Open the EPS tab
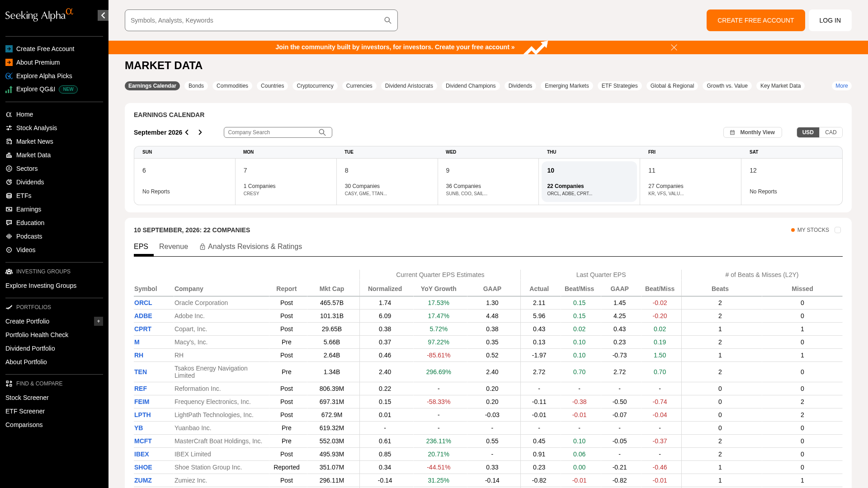 coord(141,247)
